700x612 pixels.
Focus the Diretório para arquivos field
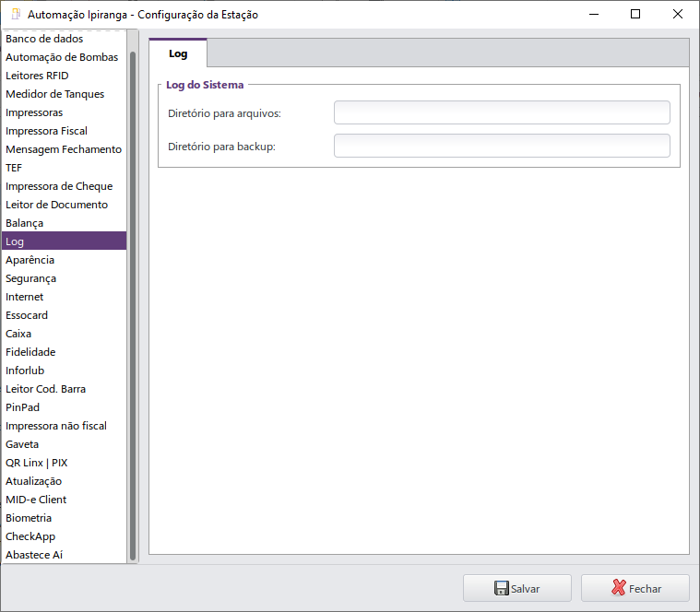(502, 112)
